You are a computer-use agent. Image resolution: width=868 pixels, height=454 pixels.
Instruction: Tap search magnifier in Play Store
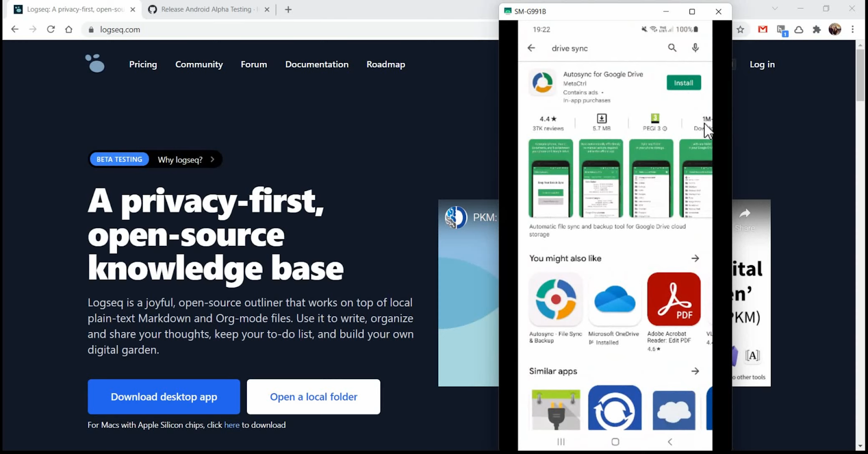(x=672, y=48)
